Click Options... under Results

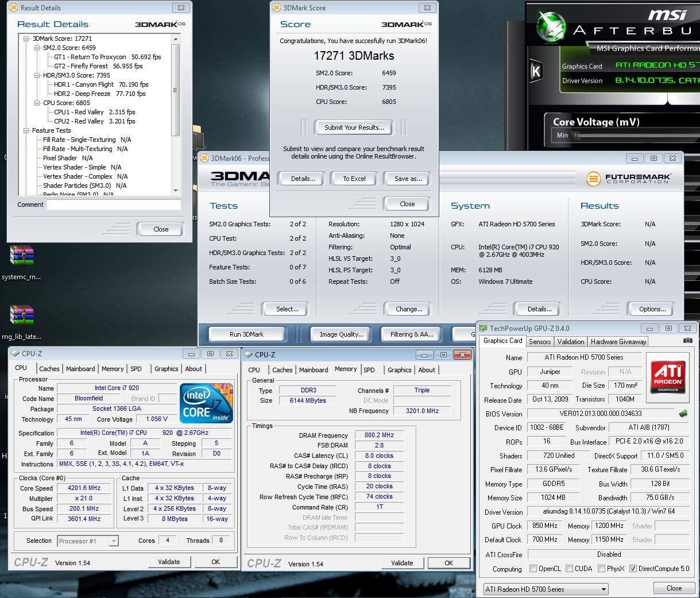tap(652, 308)
